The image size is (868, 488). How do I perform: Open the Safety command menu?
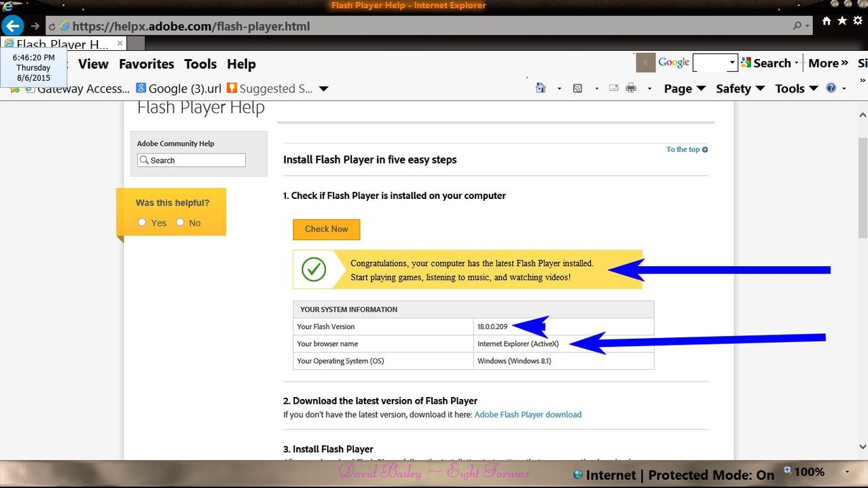(740, 89)
